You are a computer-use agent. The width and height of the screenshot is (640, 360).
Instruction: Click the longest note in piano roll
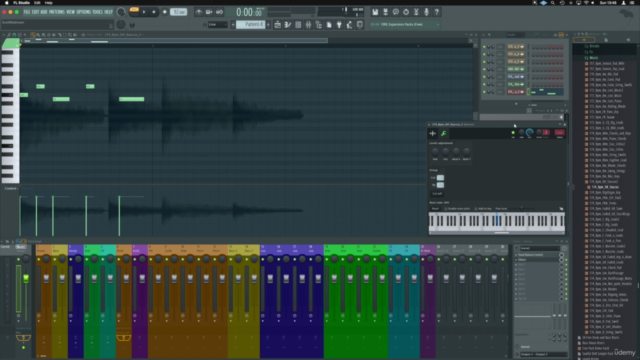pyautogui.click(x=131, y=99)
